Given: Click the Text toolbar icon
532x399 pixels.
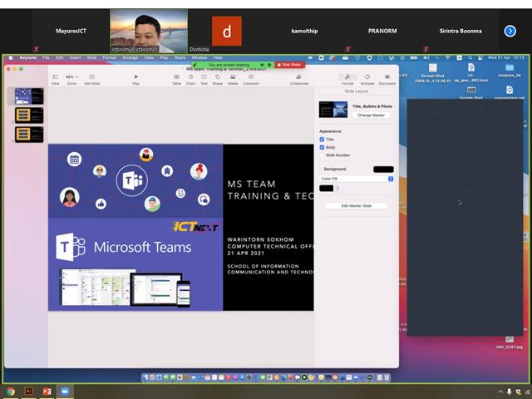Looking at the screenshot, I should coord(204,77).
